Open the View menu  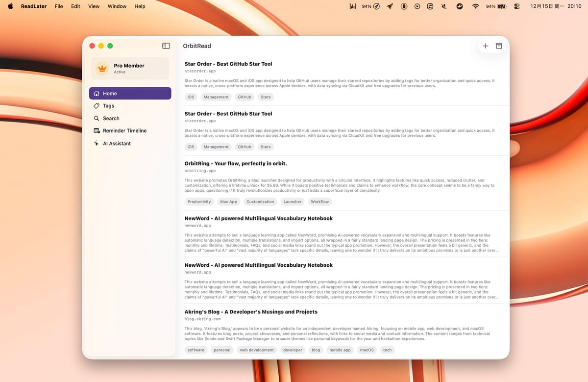point(94,6)
